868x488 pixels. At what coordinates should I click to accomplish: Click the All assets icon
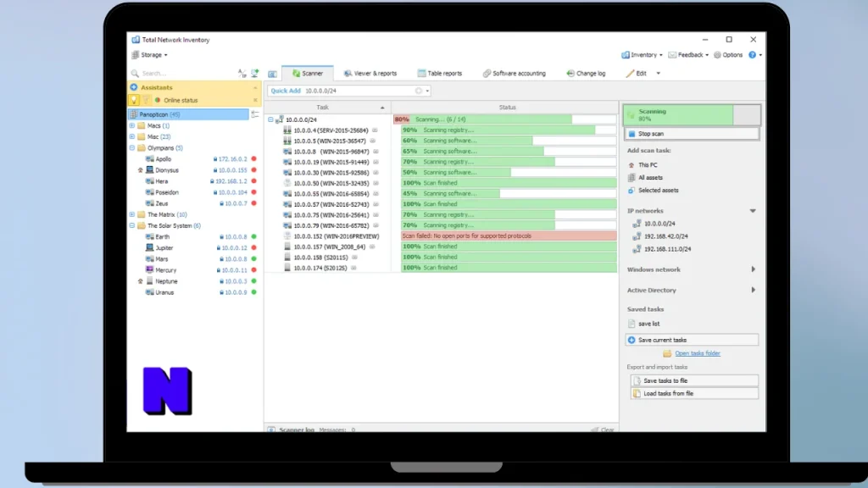point(632,178)
